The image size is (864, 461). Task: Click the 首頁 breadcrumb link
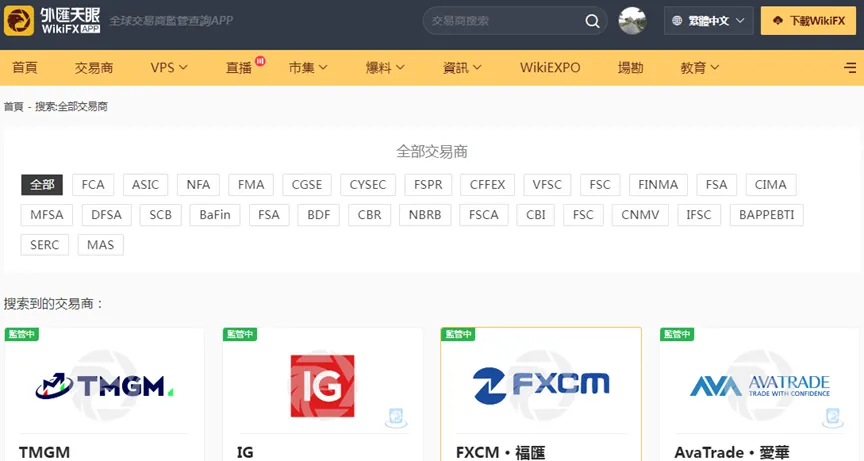pyautogui.click(x=14, y=106)
